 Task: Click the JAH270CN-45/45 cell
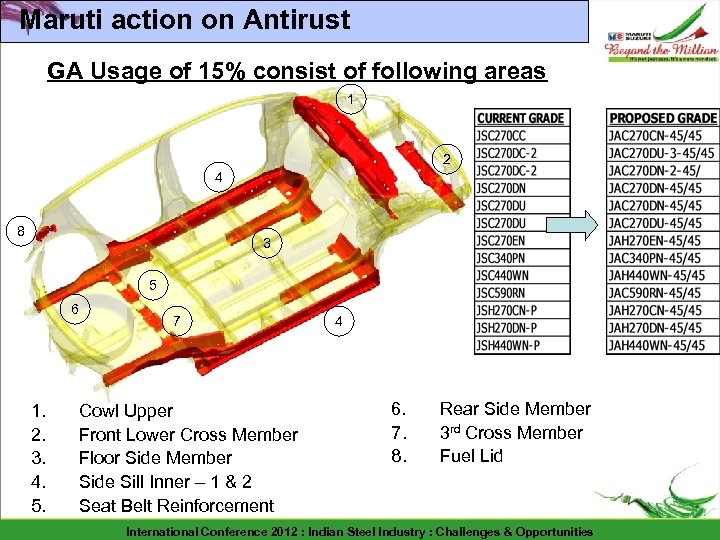[x=663, y=310]
